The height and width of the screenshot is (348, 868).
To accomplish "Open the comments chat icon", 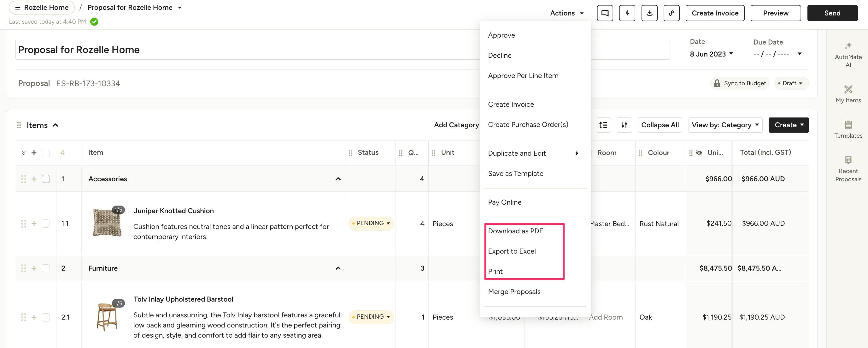I will pyautogui.click(x=605, y=13).
